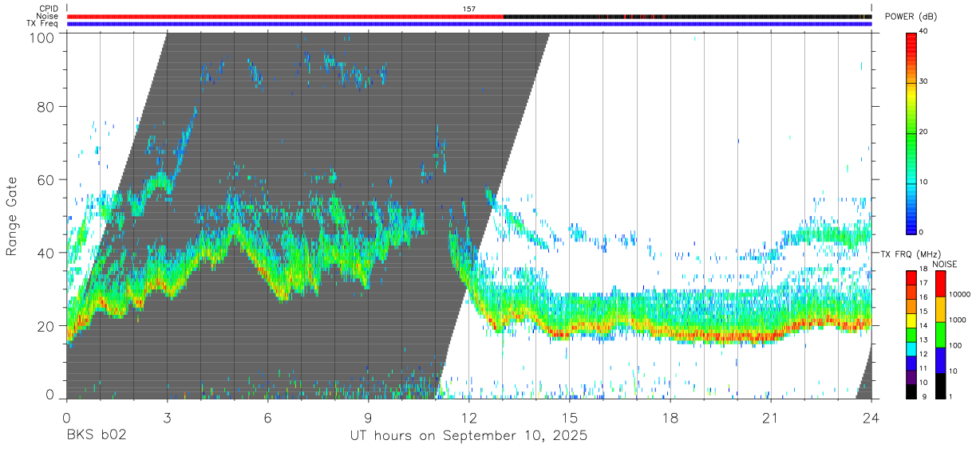Screen dimensions: 980x452
Task: Click the 'Noise' row label
Action: pyautogui.click(x=48, y=16)
